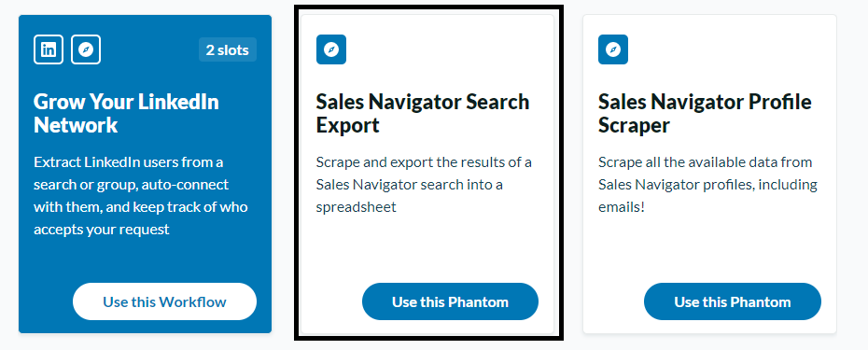Screen dimensions: 868x350
Task: Open the 'Sales Navigator Profile Scraper' heading
Action: click(705, 114)
